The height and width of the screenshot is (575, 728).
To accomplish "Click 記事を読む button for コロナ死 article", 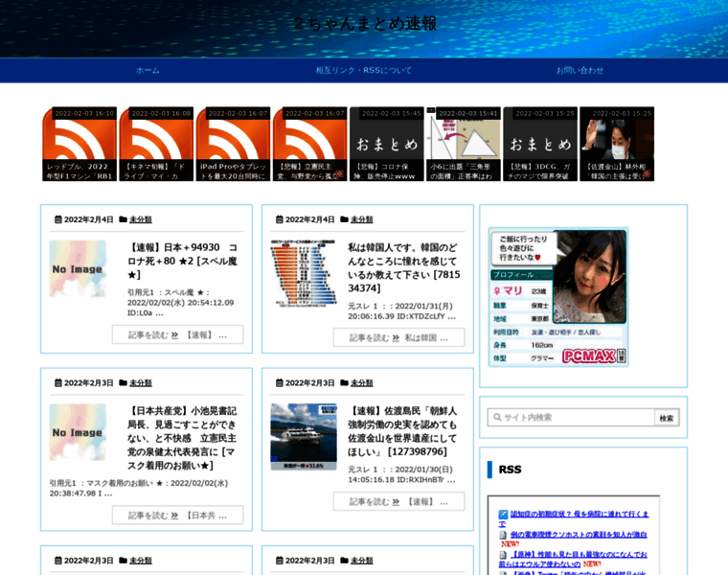I will (x=177, y=335).
